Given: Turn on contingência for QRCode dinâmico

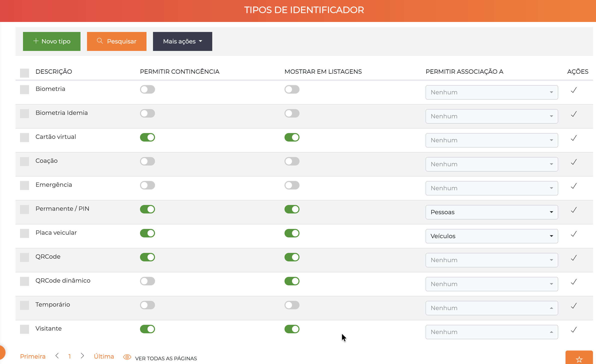Looking at the screenshot, I should pyautogui.click(x=147, y=281).
